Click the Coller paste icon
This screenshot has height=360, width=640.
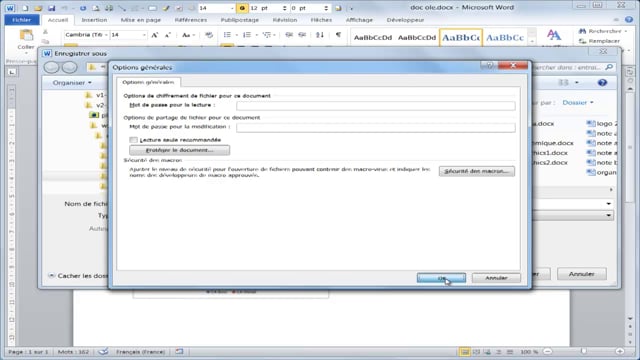[x=26, y=36]
